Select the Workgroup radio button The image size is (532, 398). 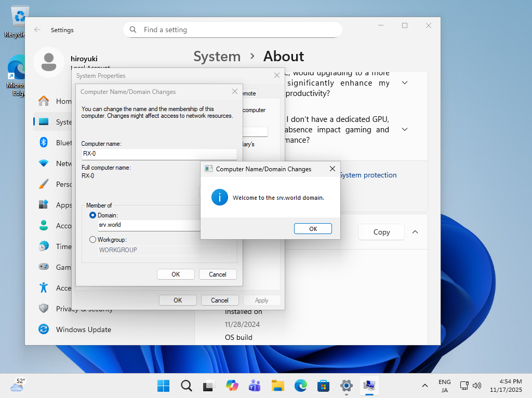(x=93, y=240)
